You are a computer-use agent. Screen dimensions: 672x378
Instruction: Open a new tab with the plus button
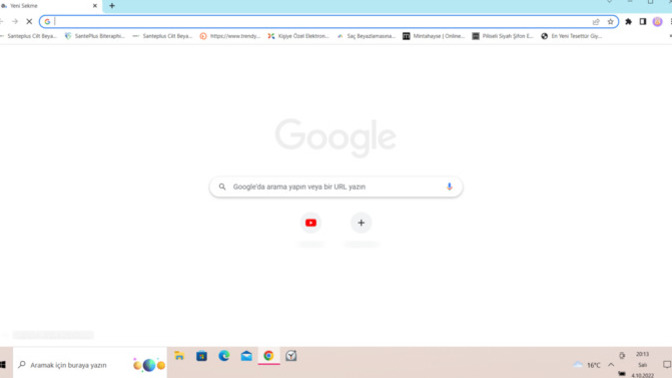(x=112, y=6)
